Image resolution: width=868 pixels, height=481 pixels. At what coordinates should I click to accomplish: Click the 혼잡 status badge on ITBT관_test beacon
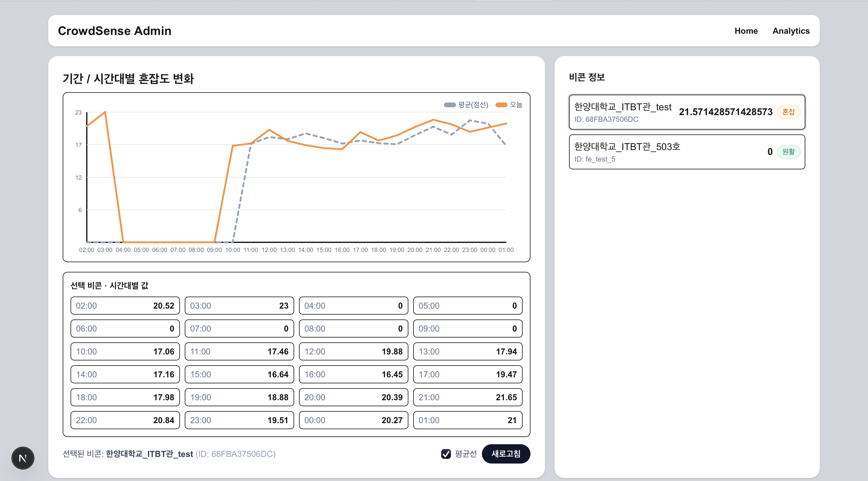(788, 112)
